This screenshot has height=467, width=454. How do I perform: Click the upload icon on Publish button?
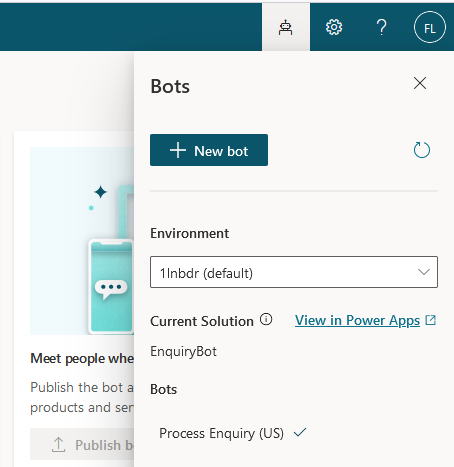[x=58, y=445]
